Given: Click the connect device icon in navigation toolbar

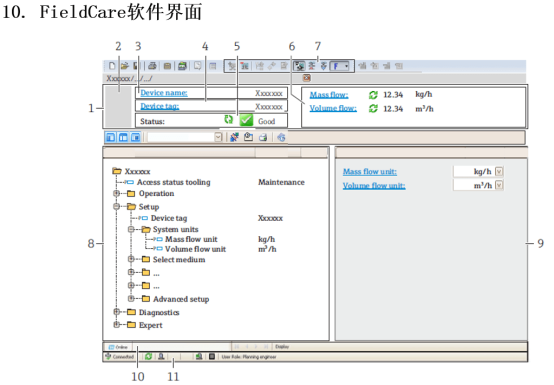Looking at the screenshot, I should [x=234, y=137].
